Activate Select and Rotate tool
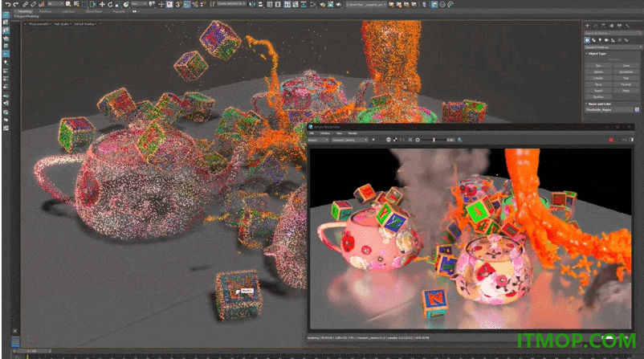Viewport: 644px width, 359px height. (x=110, y=4)
